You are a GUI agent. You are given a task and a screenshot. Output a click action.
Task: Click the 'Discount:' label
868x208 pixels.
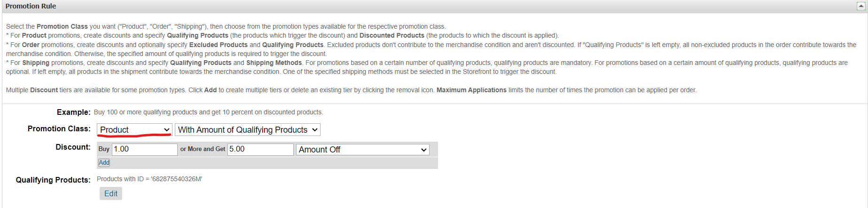coord(73,147)
